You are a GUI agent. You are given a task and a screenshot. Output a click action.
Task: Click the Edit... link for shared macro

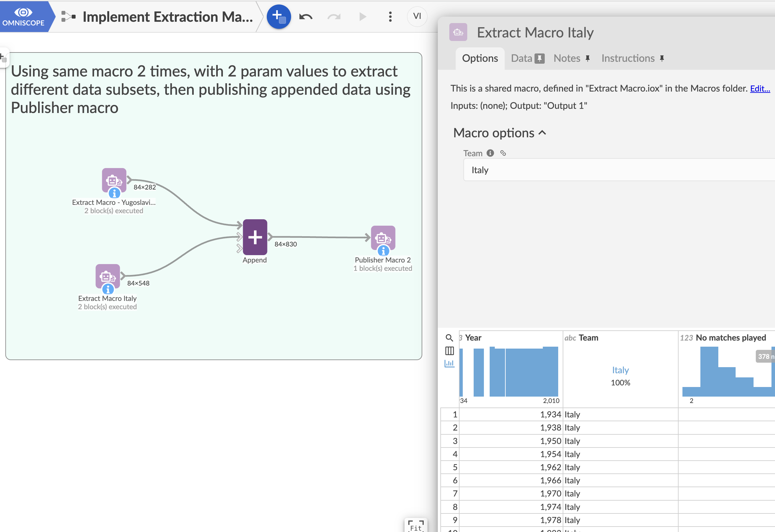(760, 88)
